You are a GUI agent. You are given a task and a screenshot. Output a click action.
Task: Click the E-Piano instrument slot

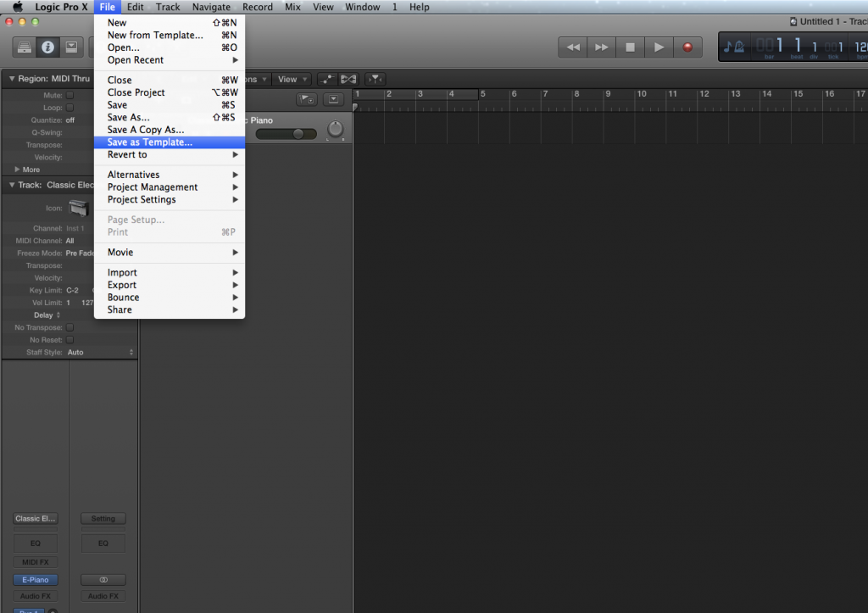point(36,580)
